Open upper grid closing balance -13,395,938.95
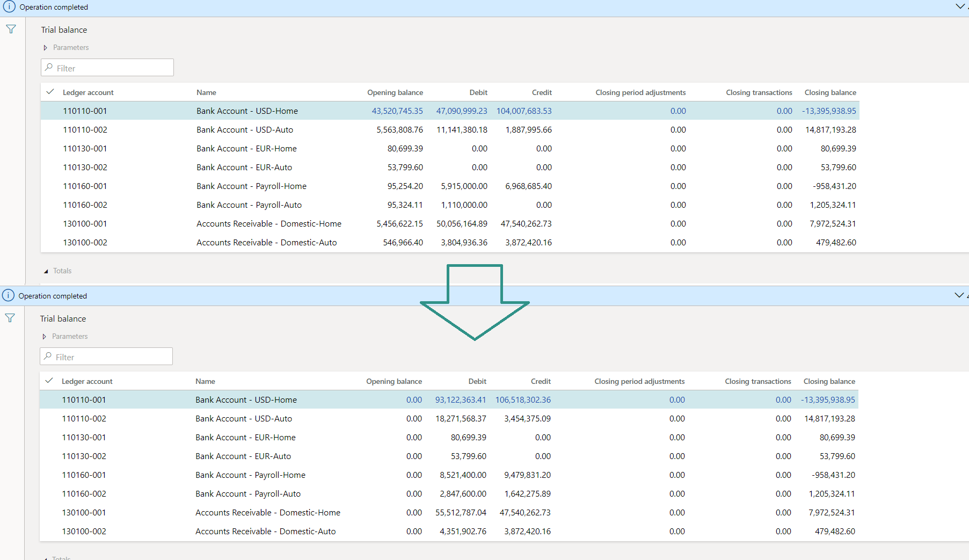The width and height of the screenshot is (969, 560). coord(829,111)
